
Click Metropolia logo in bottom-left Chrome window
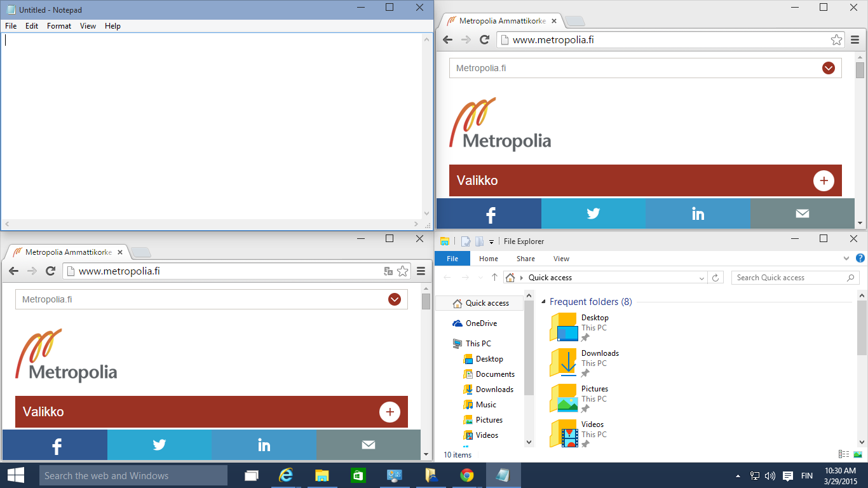[66, 355]
